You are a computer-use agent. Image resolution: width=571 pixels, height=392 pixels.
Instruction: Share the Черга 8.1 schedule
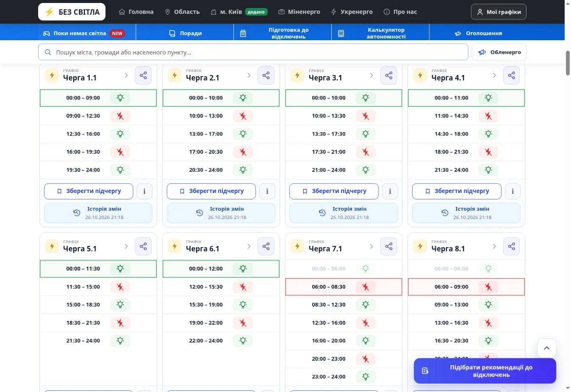click(x=512, y=246)
